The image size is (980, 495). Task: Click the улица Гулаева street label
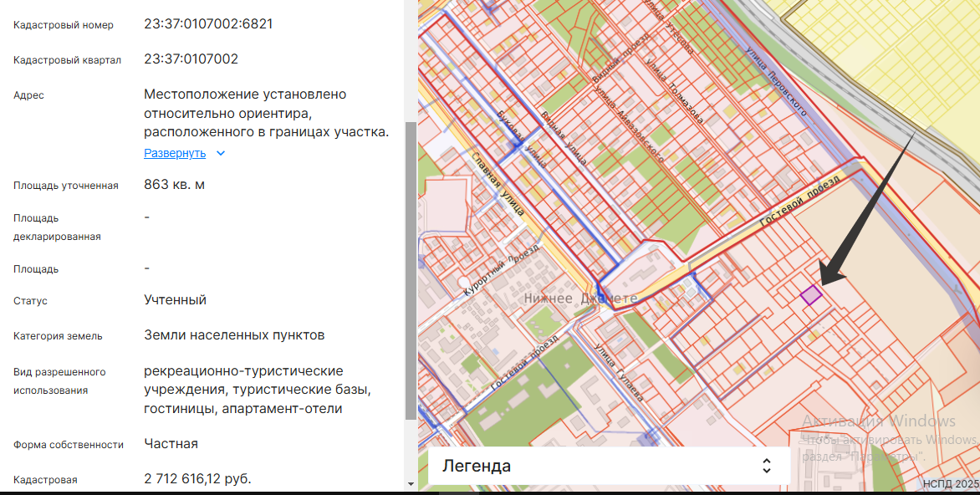(619, 371)
